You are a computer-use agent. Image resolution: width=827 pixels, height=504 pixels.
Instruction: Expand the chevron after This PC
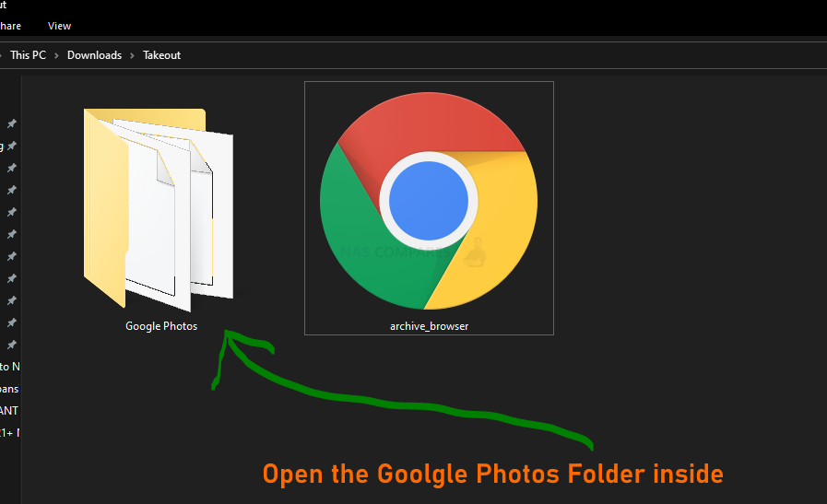tap(56, 55)
